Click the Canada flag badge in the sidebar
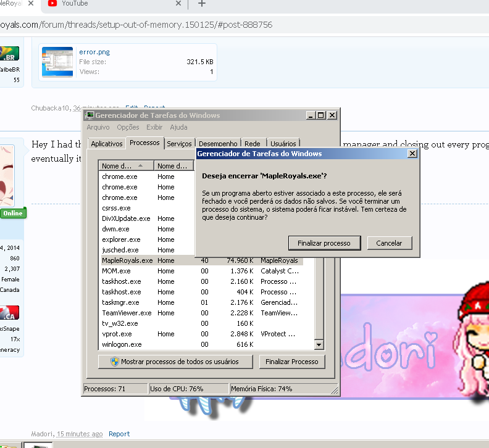Image resolution: width=489 pixels, height=448 pixels. point(9,313)
